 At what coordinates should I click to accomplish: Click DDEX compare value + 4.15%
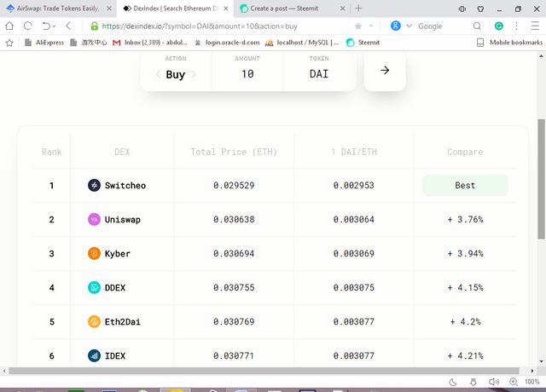pyautogui.click(x=466, y=288)
